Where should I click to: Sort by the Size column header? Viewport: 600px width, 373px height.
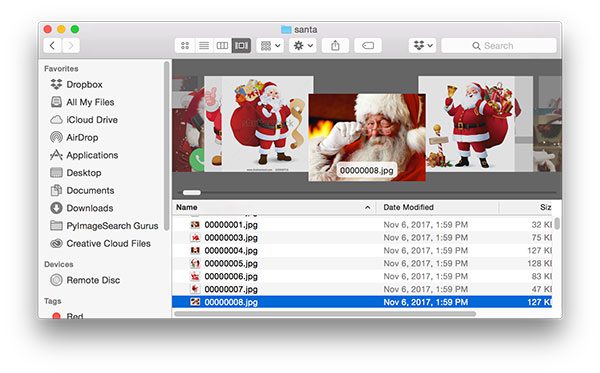tap(545, 207)
